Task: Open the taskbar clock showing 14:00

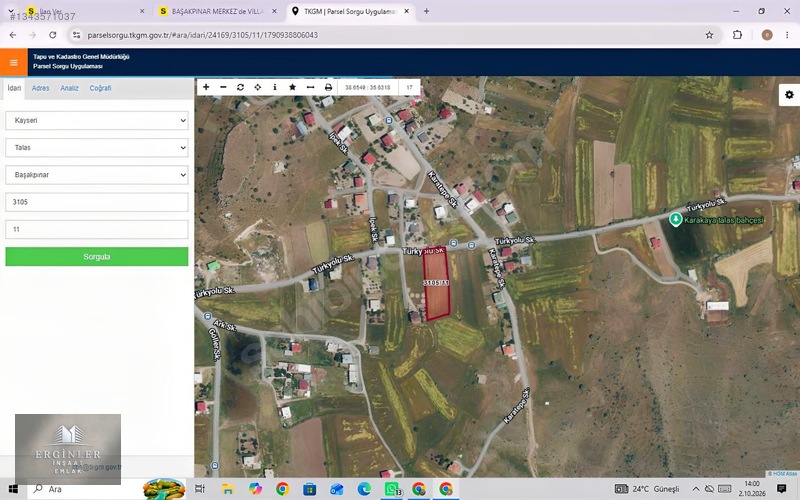Action: point(752,489)
